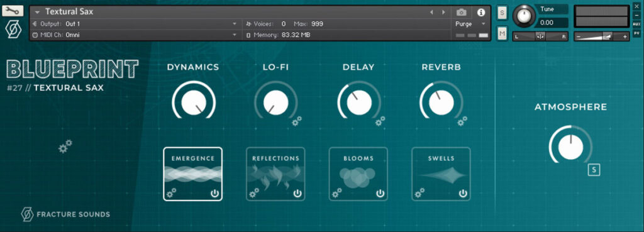Go to next instrument arrow
Screen dimensions: 644x232
pos(443,13)
